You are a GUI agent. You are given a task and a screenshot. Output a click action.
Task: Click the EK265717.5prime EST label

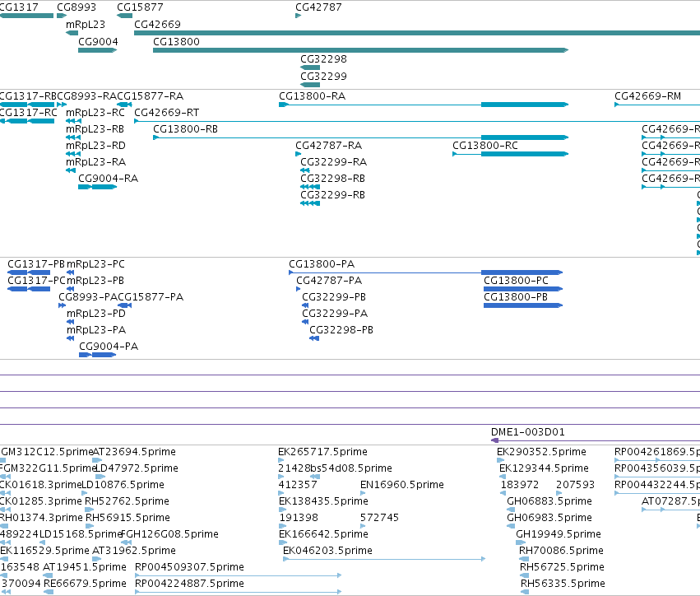tap(322, 452)
